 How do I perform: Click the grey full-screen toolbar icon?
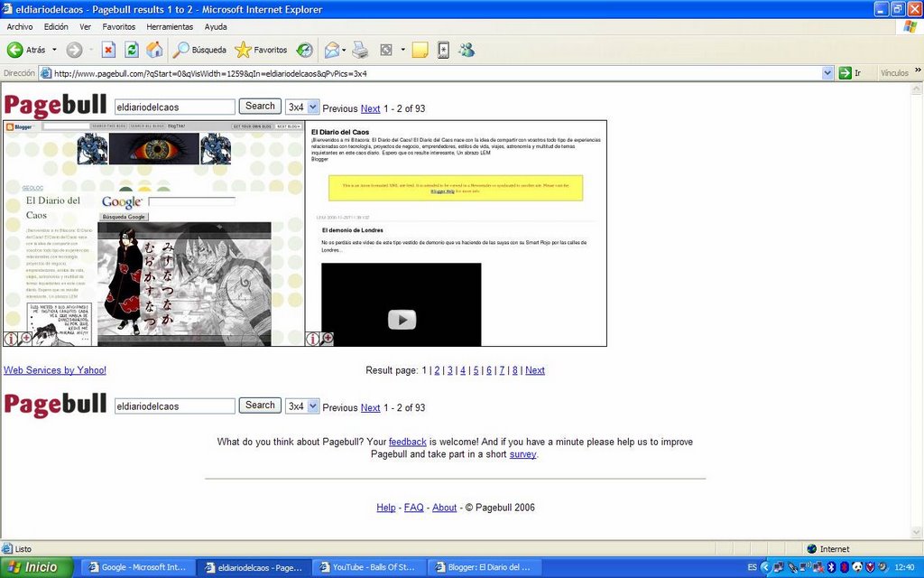386,51
